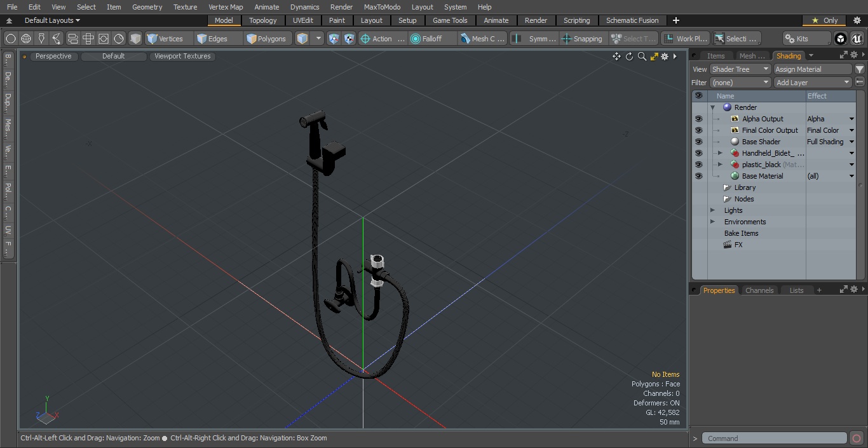
Task: Click the viewport arrow menu icon
Action: (x=675, y=57)
